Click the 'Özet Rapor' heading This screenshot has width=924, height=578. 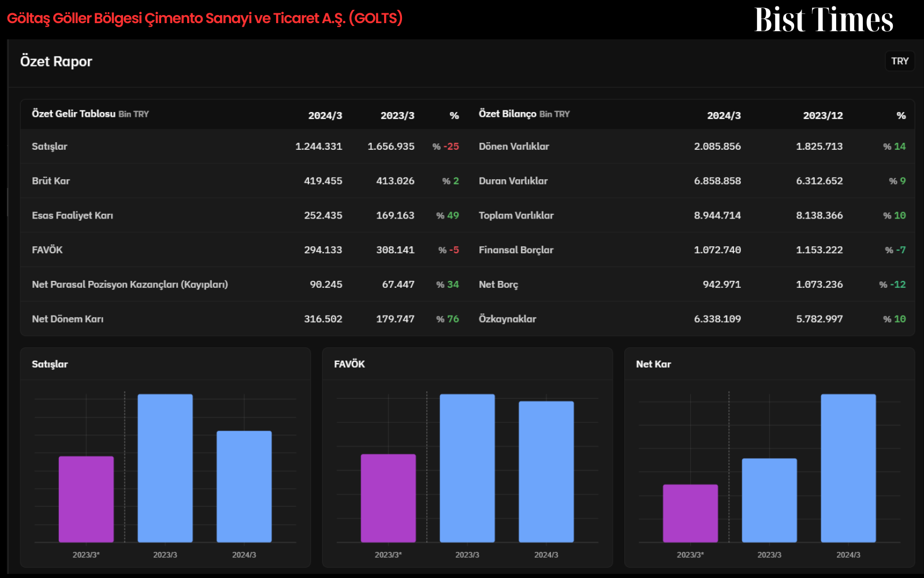(x=56, y=61)
